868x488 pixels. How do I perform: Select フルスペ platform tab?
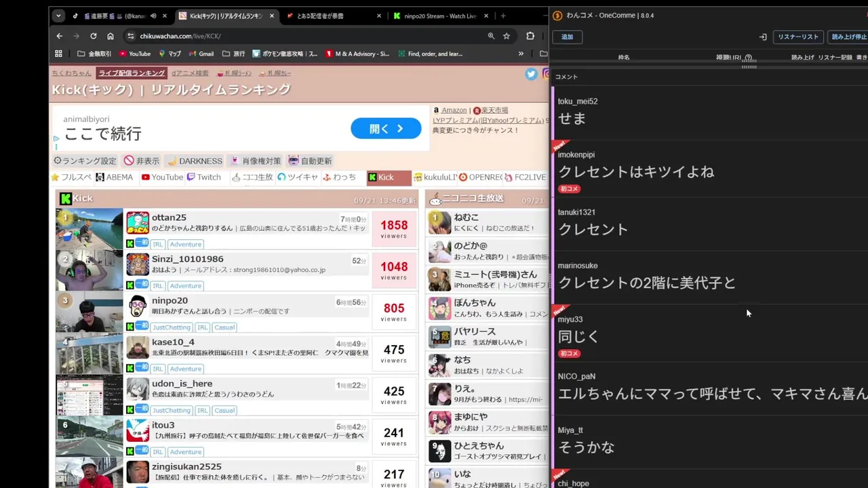coord(71,177)
